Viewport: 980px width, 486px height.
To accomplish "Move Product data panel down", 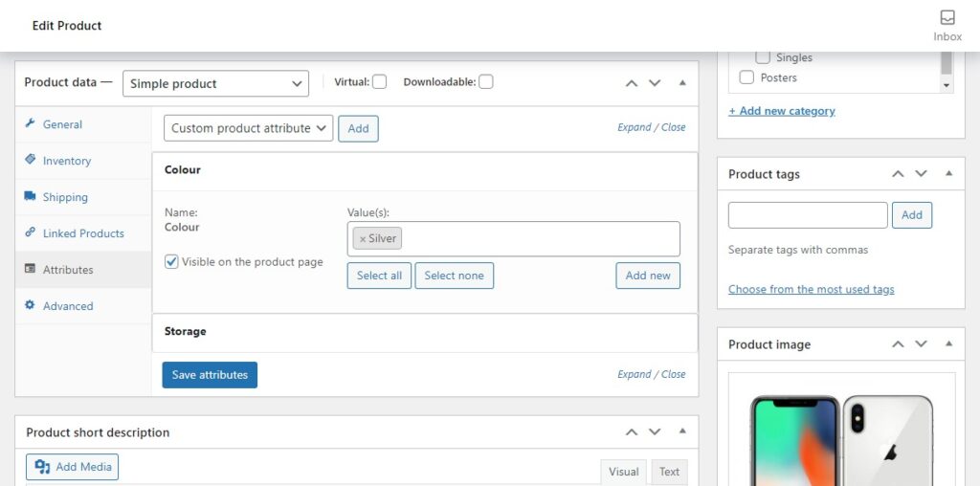I will pos(655,83).
